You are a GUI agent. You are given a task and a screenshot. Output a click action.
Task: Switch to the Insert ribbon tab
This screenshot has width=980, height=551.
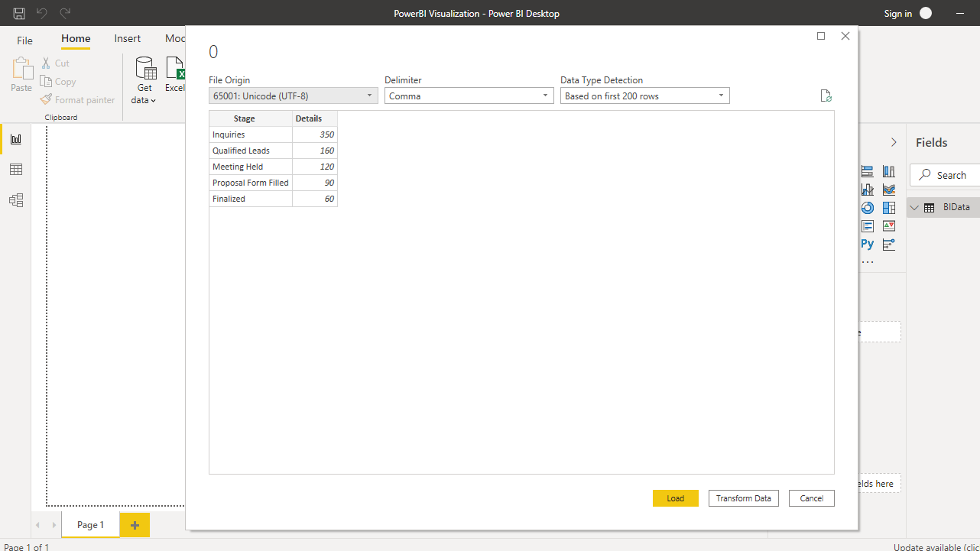tap(128, 39)
